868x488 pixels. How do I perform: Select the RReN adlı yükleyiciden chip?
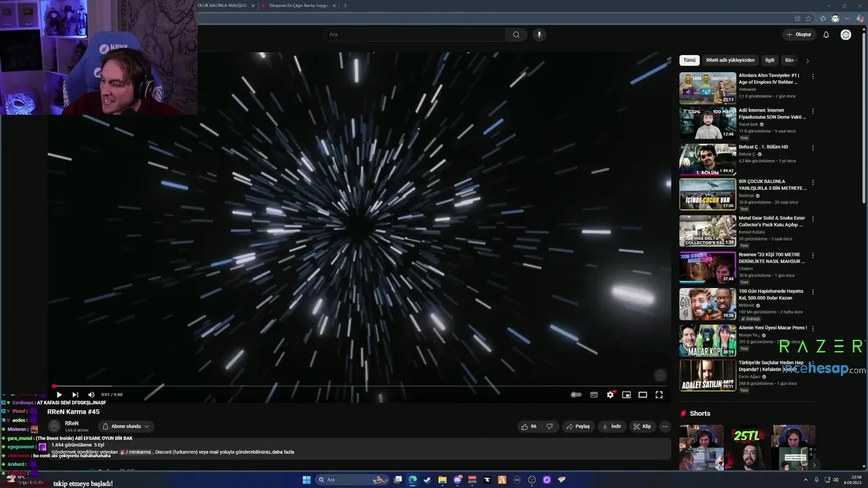point(730,60)
